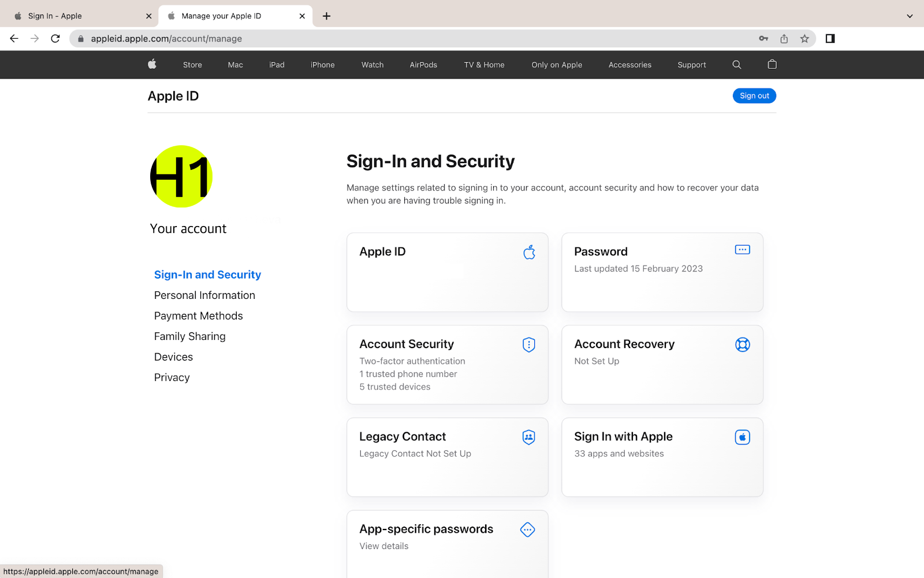This screenshot has height=578, width=924.
Task: Click the padlock site info icon
Action: [x=81, y=39]
